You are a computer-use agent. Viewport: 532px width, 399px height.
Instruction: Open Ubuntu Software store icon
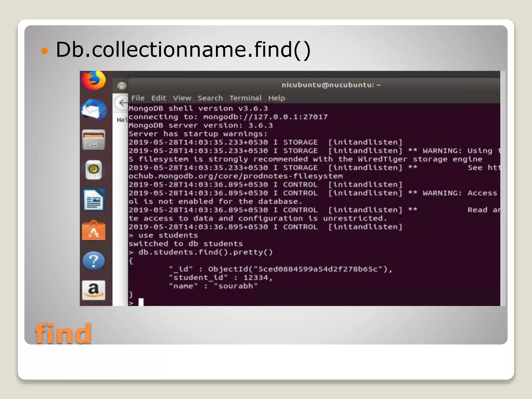[x=94, y=230]
